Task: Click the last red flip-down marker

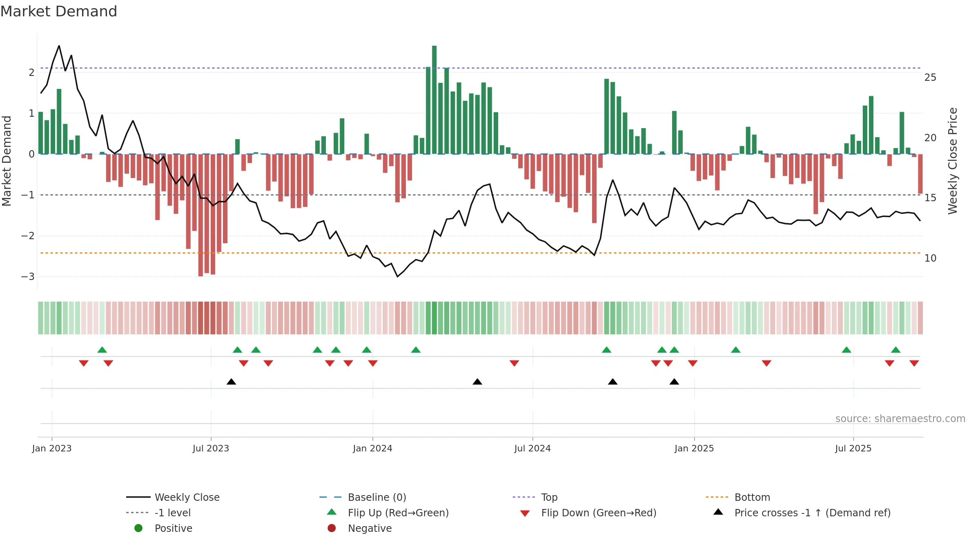Action: coord(914,363)
